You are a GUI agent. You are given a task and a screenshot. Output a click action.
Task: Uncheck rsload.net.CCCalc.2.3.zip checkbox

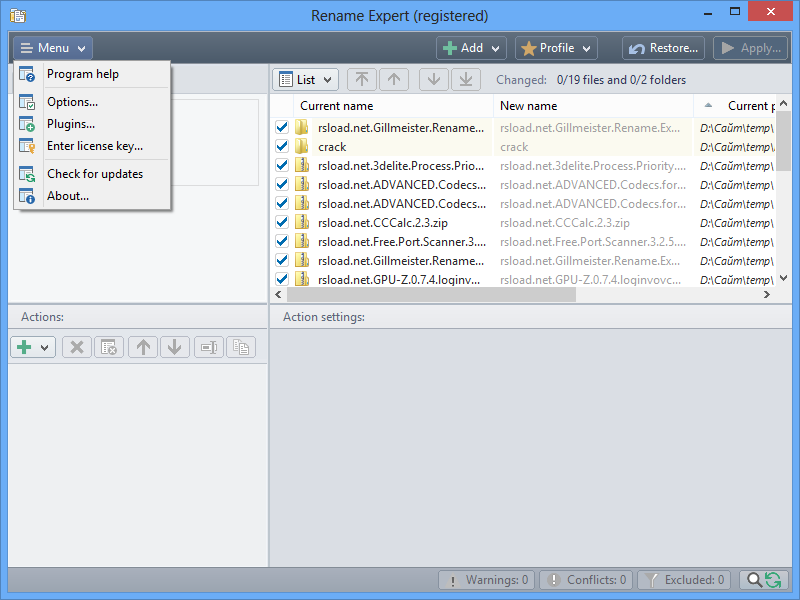click(x=281, y=222)
